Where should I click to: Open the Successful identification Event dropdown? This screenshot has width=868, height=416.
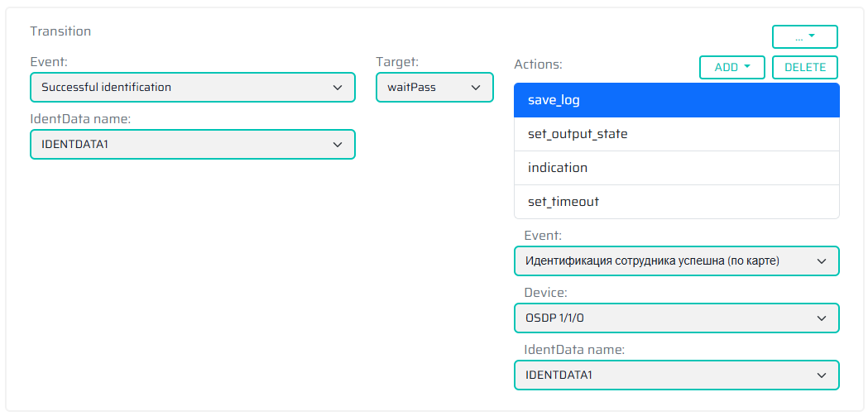coord(192,87)
